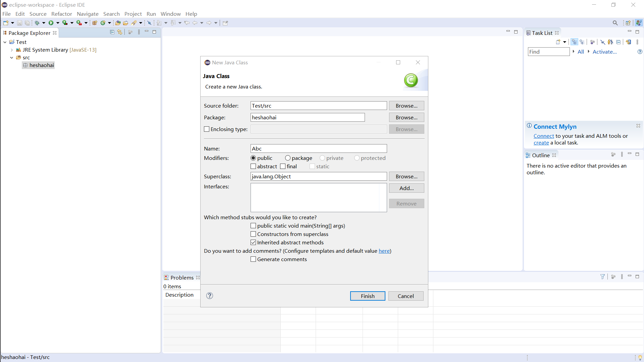The image size is (644, 362).
Task: Click inside the Name text field
Action: point(318,148)
